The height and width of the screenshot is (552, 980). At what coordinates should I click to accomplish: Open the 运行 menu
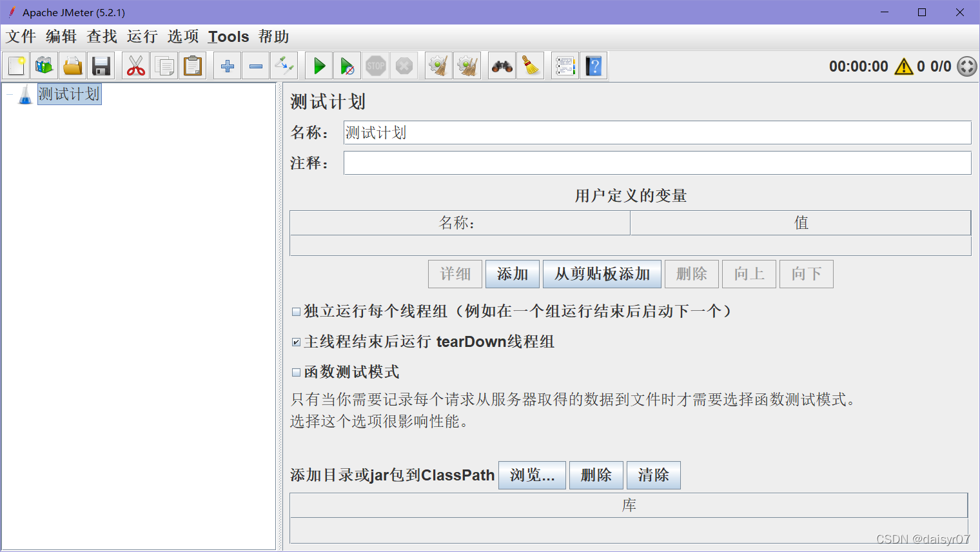coord(142,37)
